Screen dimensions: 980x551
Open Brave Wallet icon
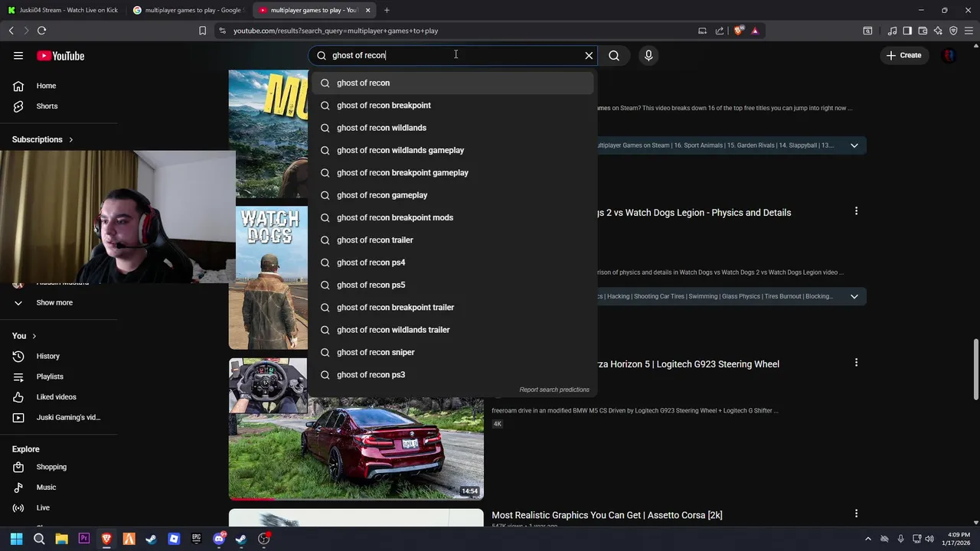[x=923, y=31]
